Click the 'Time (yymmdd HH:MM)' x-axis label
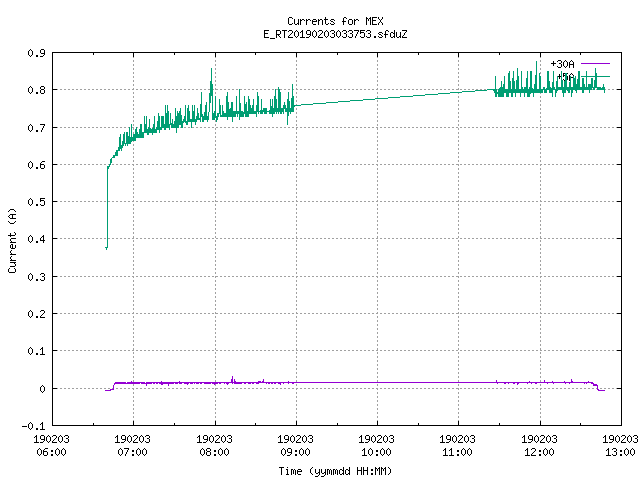The height and width of the screenshot is (480, 640). point(335,471)
